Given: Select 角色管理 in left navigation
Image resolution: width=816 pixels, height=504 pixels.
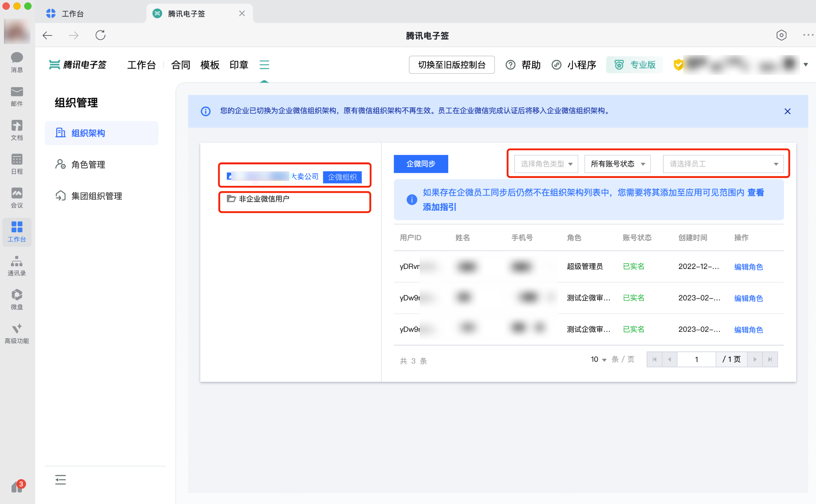Looking at the screenshot, I should click(102, 164).
